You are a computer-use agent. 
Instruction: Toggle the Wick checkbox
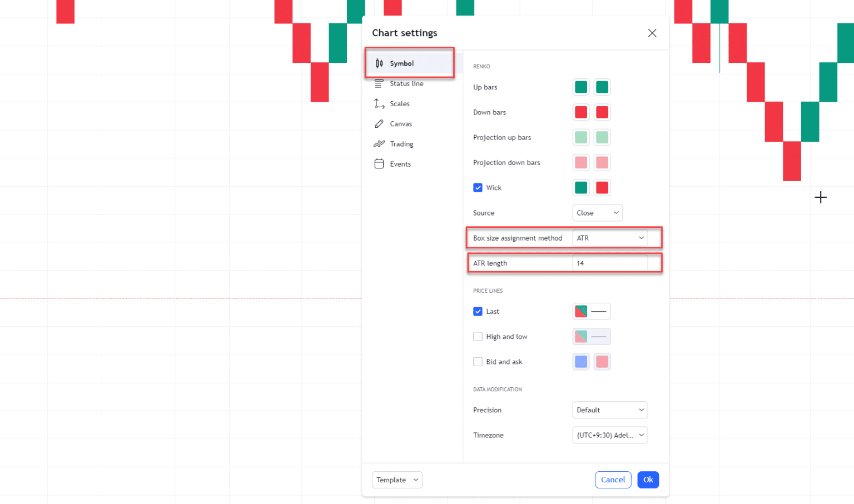click(x=478, y=187)
